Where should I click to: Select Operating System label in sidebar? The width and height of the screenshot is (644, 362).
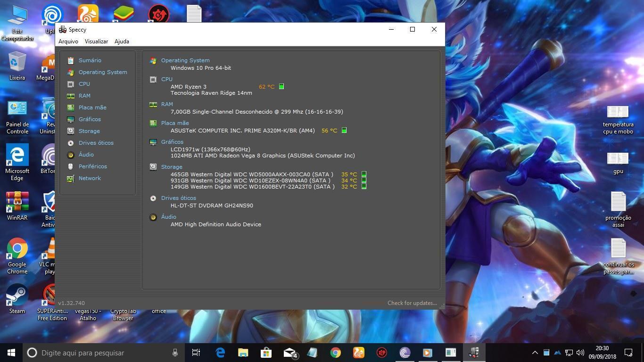point(103,72)
